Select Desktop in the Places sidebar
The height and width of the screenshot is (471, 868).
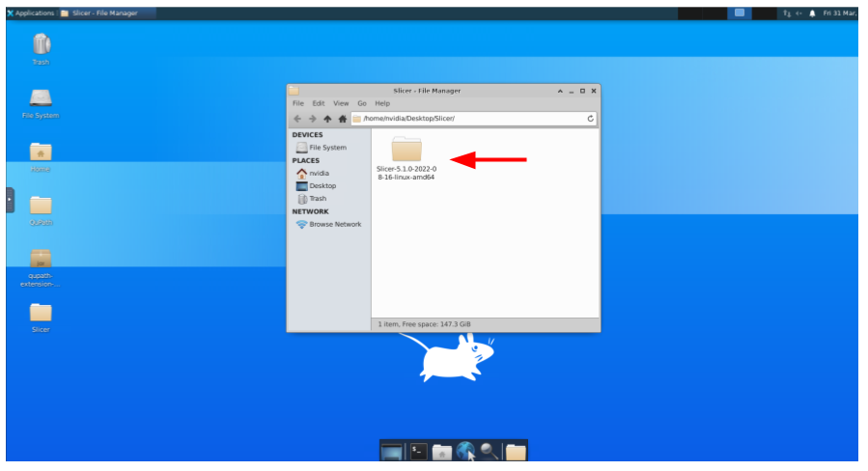(x=322, y=185)
